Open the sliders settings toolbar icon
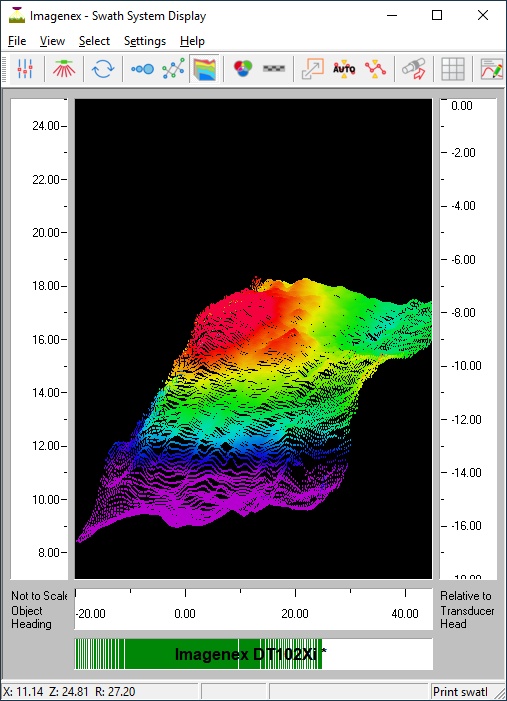 [x=25, y=69]
